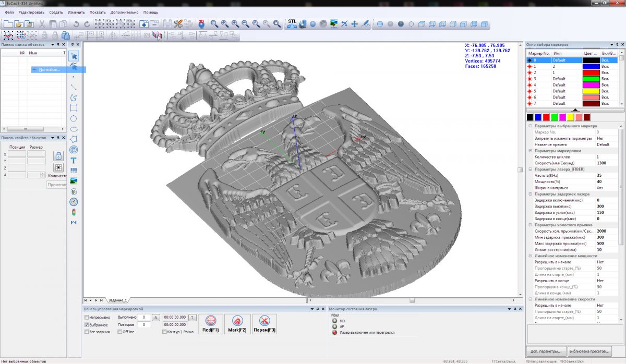Undo the last action
This screenshot has width=626, height=364.
pyautogui.click(x=76, y=24)
